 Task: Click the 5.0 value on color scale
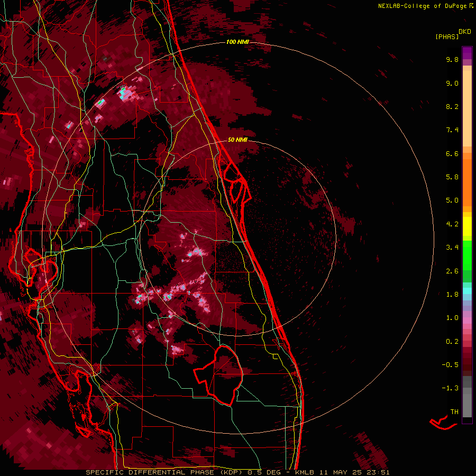click(x=452, y=200)
